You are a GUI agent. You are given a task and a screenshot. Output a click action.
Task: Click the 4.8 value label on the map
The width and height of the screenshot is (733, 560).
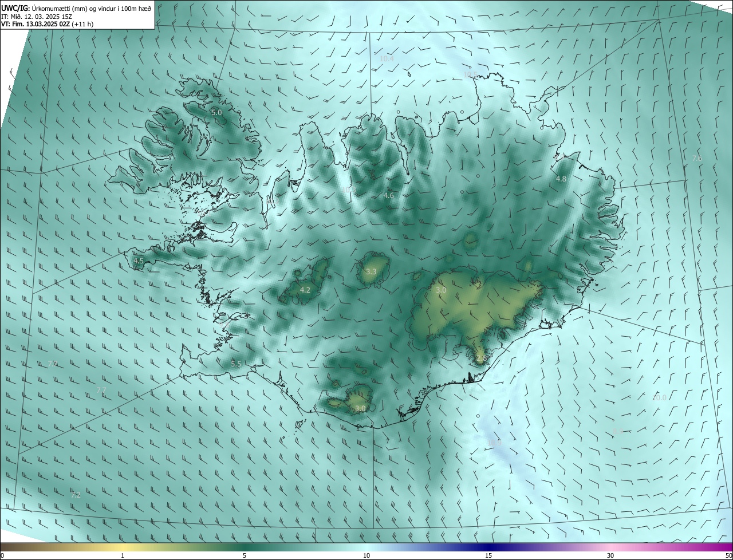561,179
